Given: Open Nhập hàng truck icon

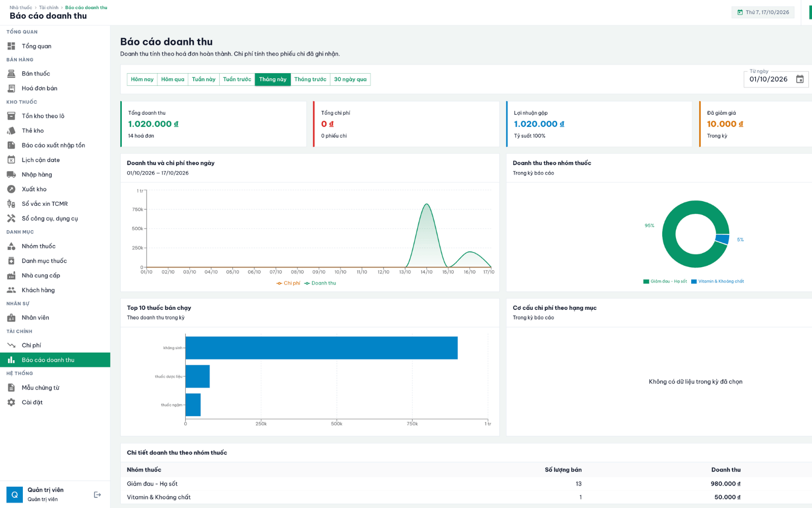Looking at the screenshot, I should coord(11,175).
